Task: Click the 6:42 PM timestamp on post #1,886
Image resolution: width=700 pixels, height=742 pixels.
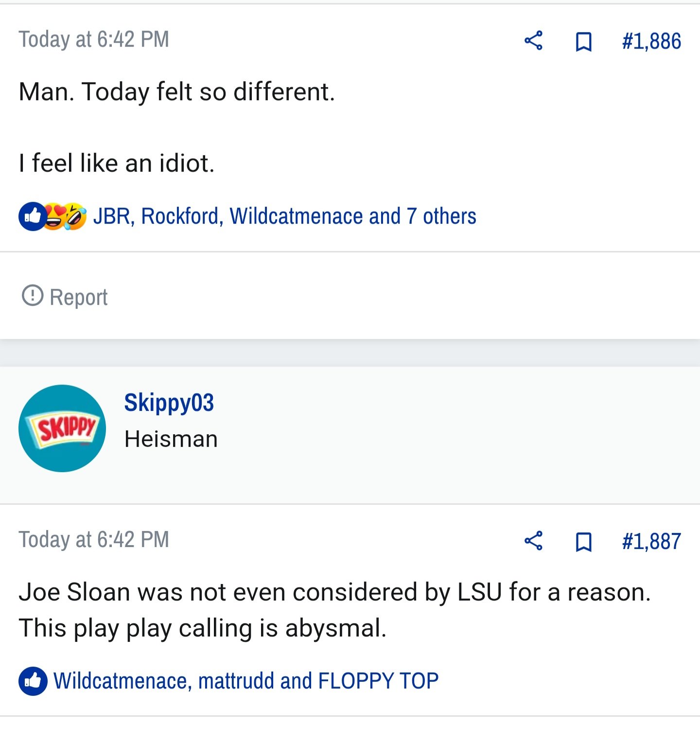Action: click(94, 39)
